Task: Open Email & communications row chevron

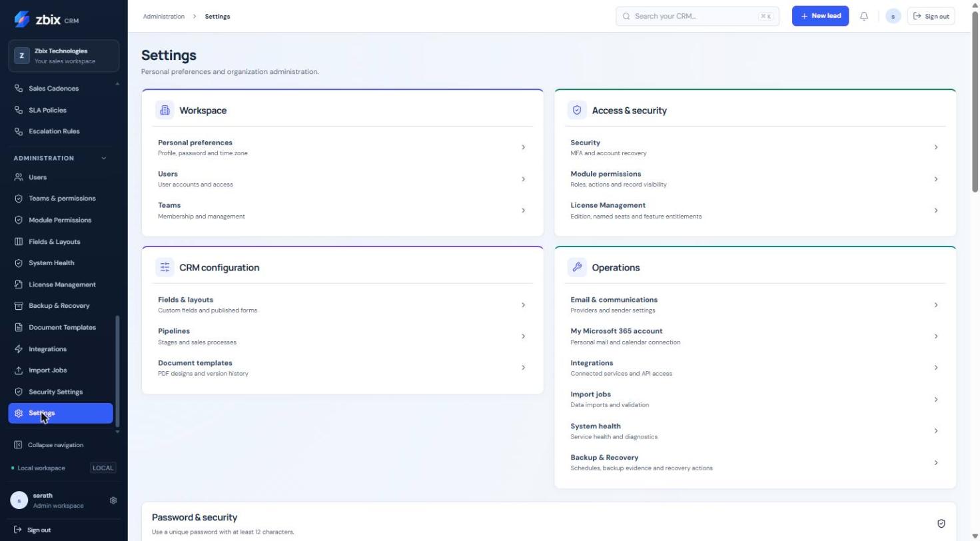Action: 936,305
